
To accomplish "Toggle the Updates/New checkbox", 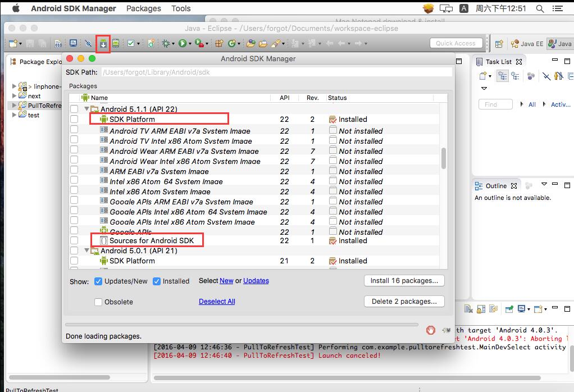I will (x=98, y=281).
